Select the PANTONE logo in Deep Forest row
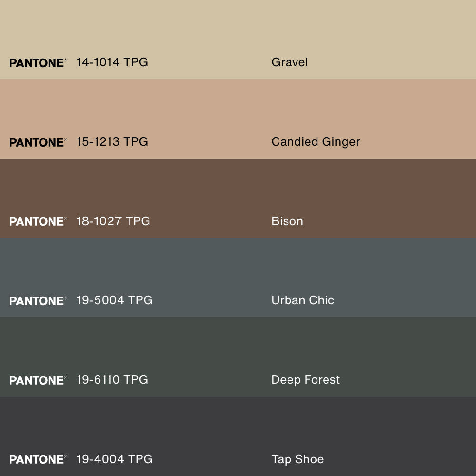This screenshot has width=476, height=476. tap(38, 380)
